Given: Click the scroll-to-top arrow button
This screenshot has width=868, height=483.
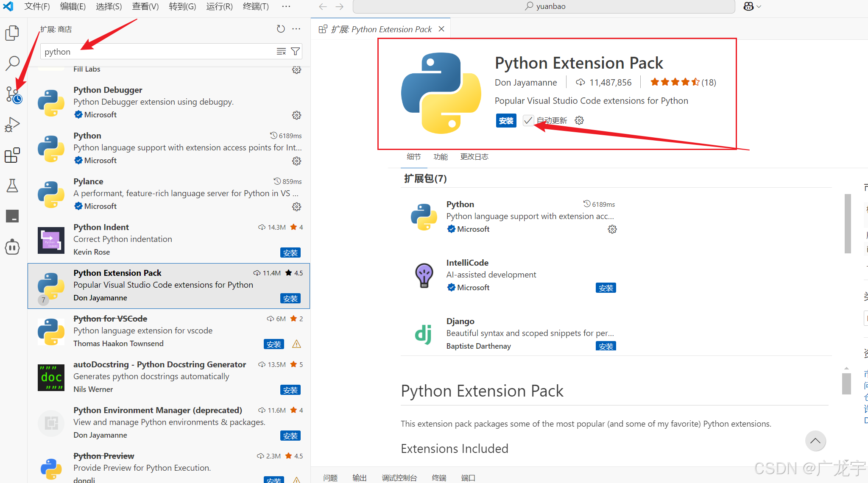Looking at the screenshot, I should pos(815,441).
